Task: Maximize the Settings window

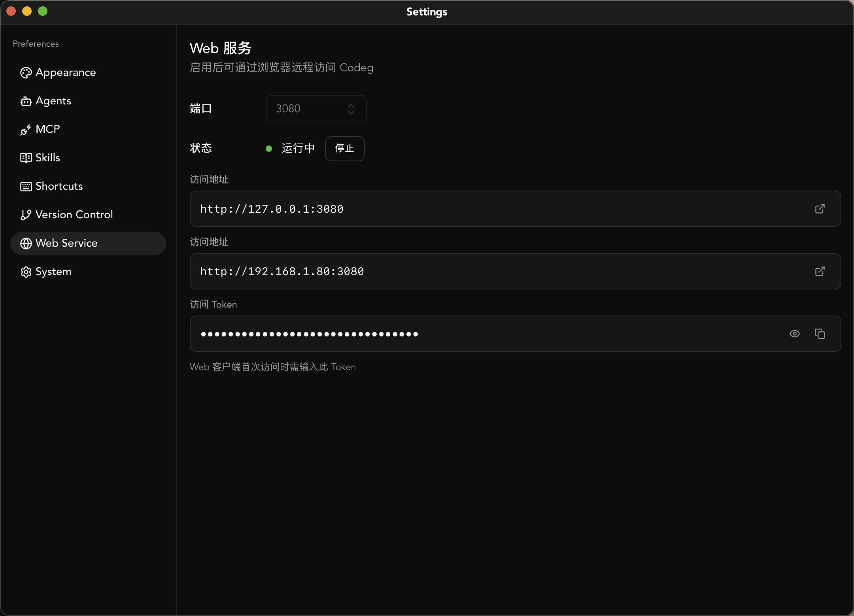Action: point(43,11)
